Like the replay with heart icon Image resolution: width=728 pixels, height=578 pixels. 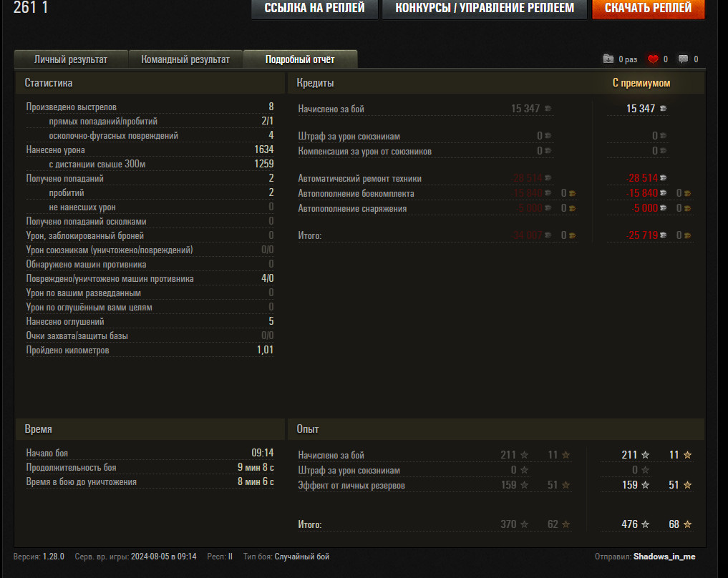tap(653, 59)
